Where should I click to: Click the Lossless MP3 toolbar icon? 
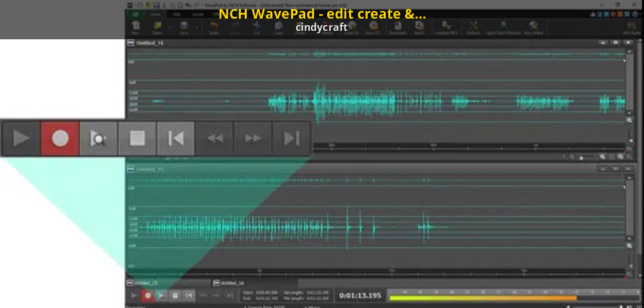click(446, 27)
